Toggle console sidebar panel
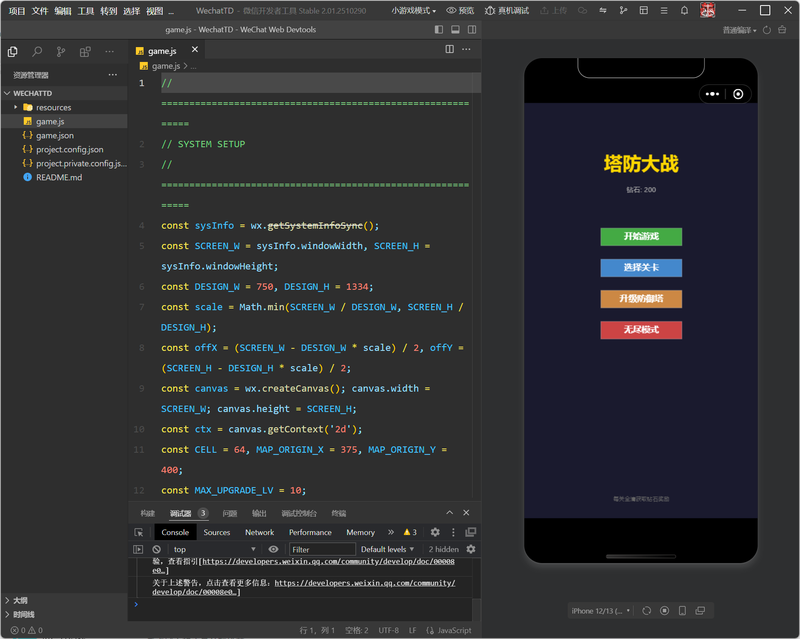This screenshot has height=639, width=800. coord(138,549)
